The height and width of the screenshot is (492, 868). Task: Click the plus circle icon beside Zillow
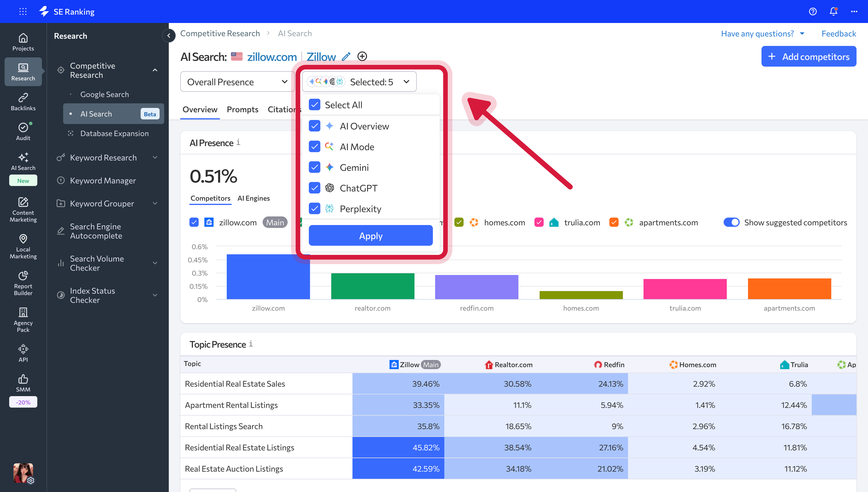(362, 56)
